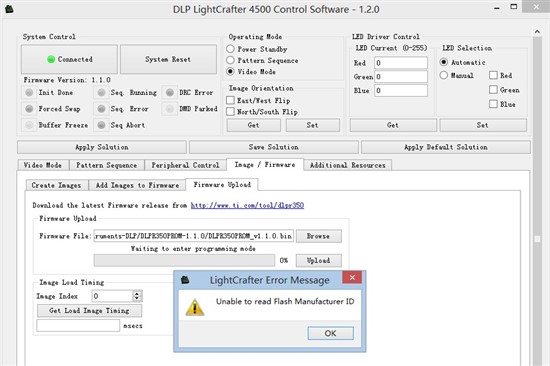550x366 pixels.
Task: Click the Seq. Running status LED
Action: click(x=101, y=92)
